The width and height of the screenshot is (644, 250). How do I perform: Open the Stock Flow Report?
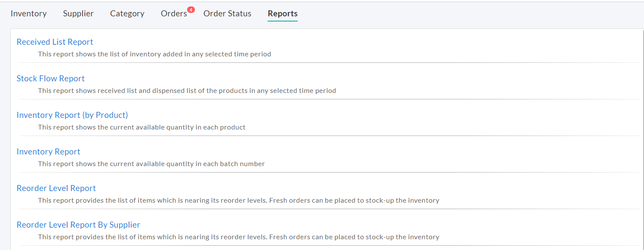pos(50,78)
